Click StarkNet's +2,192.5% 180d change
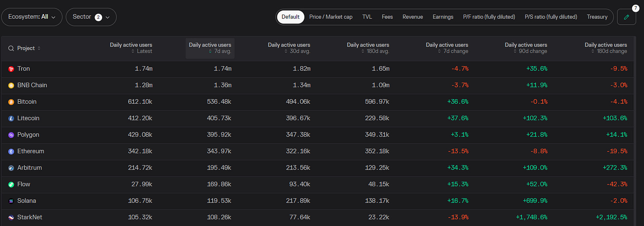 pos(611,218)
